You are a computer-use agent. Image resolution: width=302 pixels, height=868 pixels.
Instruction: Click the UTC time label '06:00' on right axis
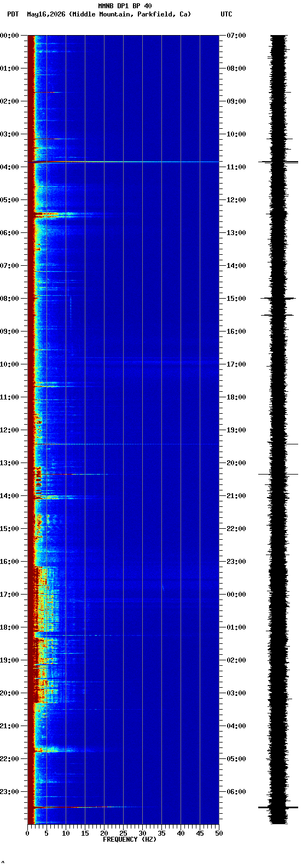tap(236, 792)
